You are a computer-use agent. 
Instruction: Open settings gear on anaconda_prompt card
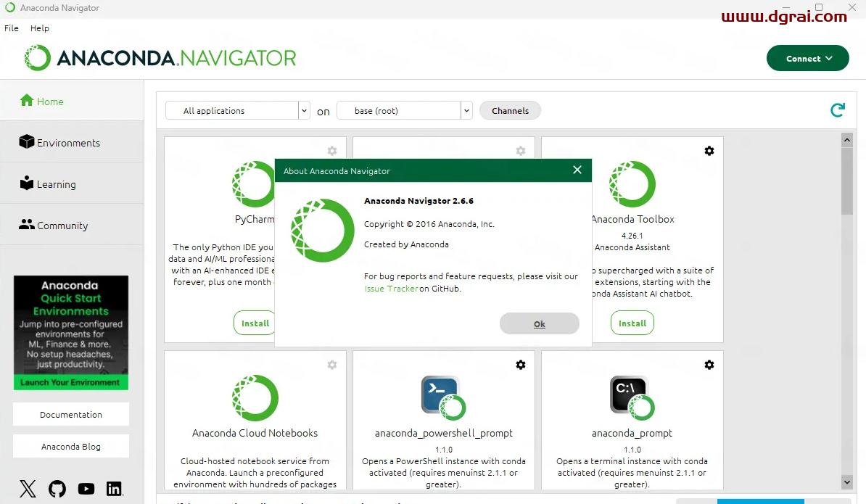pos(709,365)
